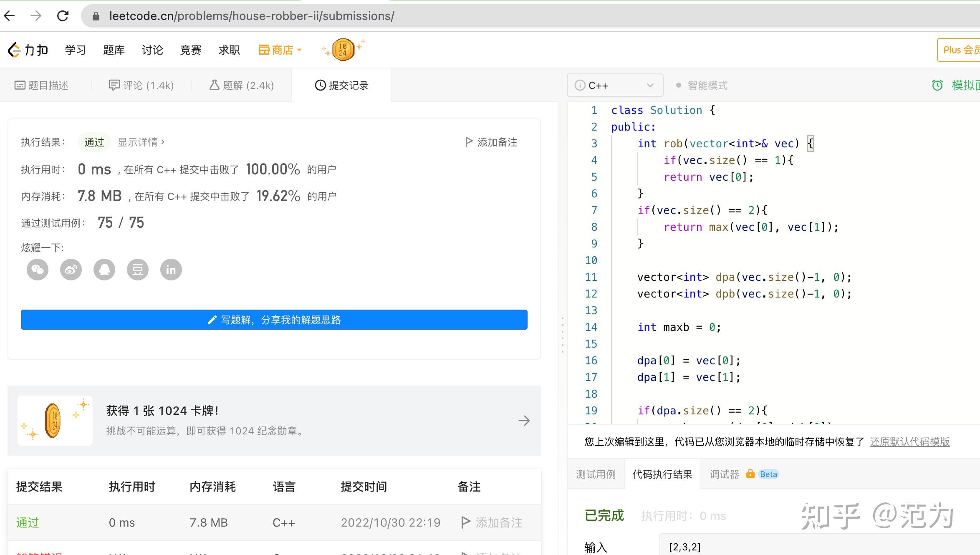Share result via WeChat icon
The image size is (980, 555).
point(38,270)
